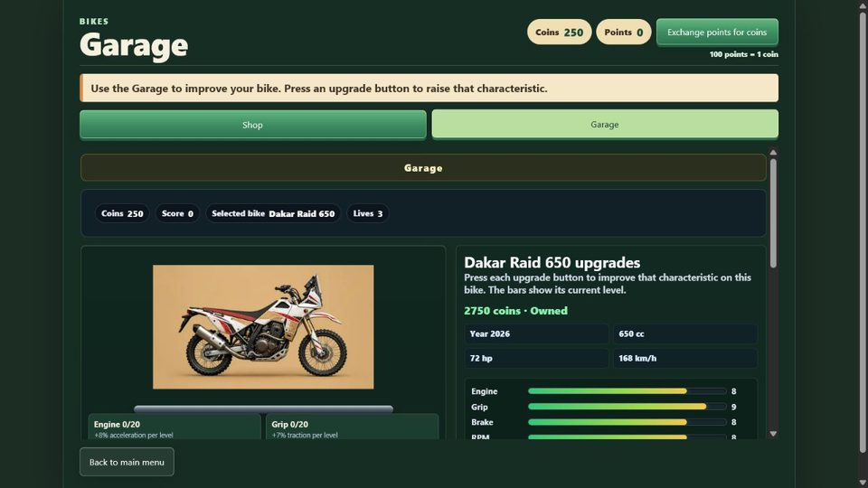Click the Coins 250 chip in status row
This screenshot has width=868, height=488.
point(122,213)
